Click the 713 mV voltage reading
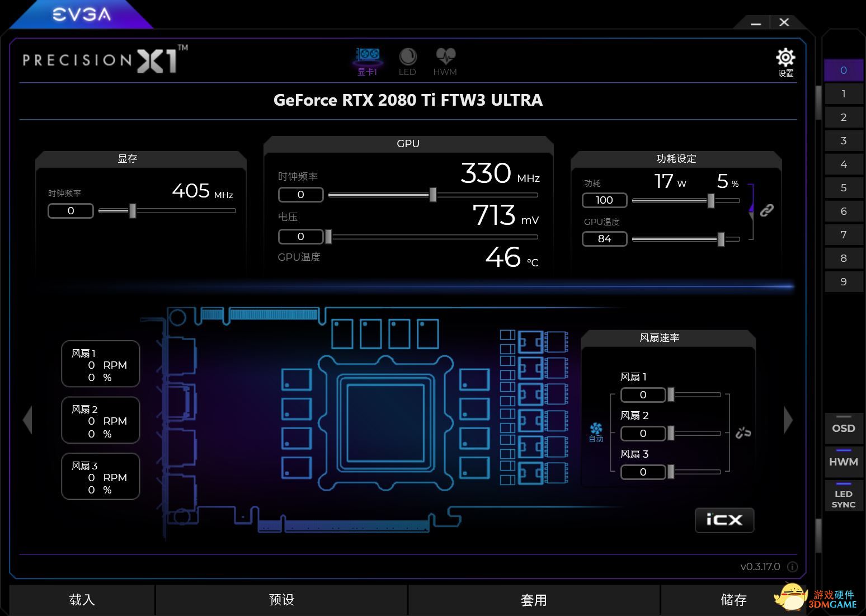Screen dimensions: 866x616 point(506,215)
